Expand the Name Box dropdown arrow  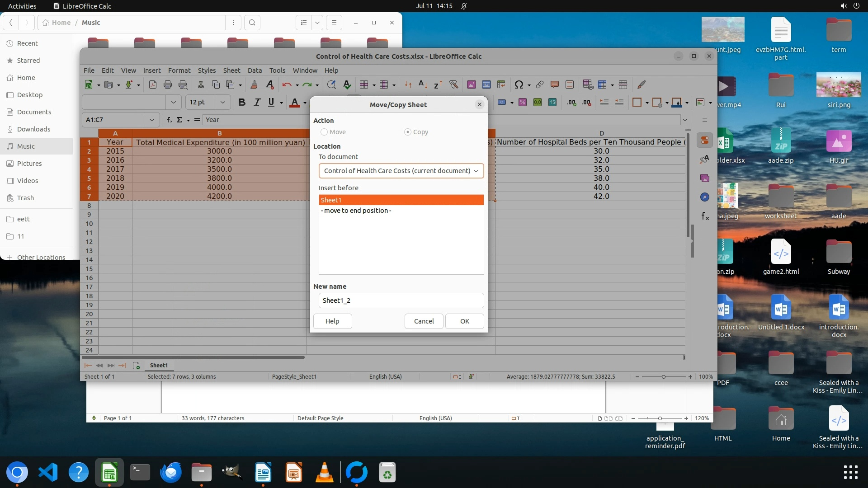pos(152,120)
